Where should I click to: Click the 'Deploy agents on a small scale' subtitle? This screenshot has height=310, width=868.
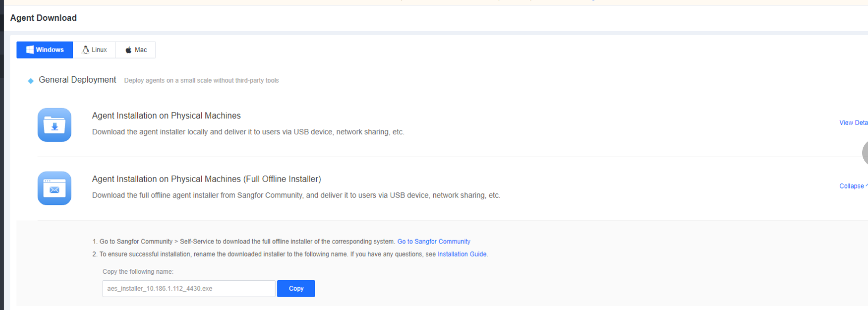201,80
